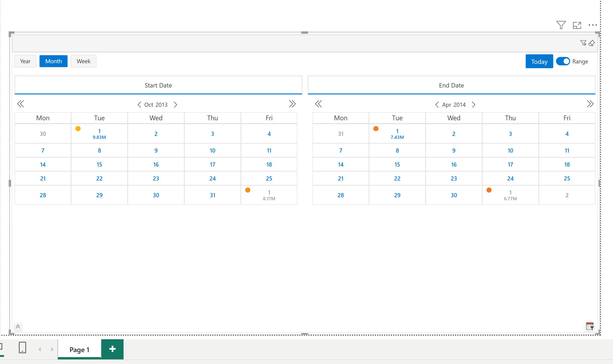Collapse calendar using double-chevron up icon

[18, 326]
